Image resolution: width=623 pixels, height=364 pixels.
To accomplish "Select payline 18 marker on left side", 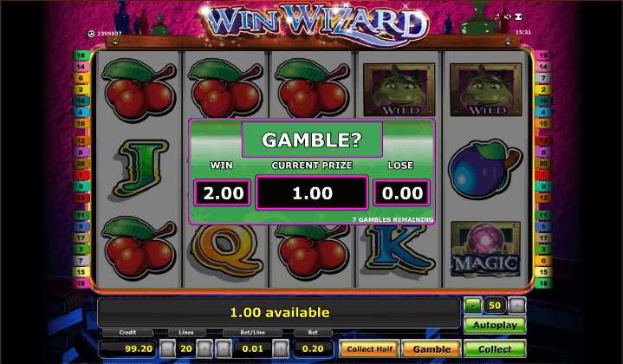I will (81, 55).
